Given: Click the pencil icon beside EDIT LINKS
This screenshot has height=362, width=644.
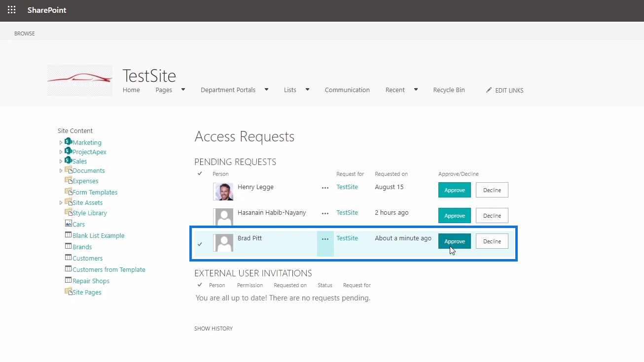Looking at the screenshot, I should (x=489, y=90).
